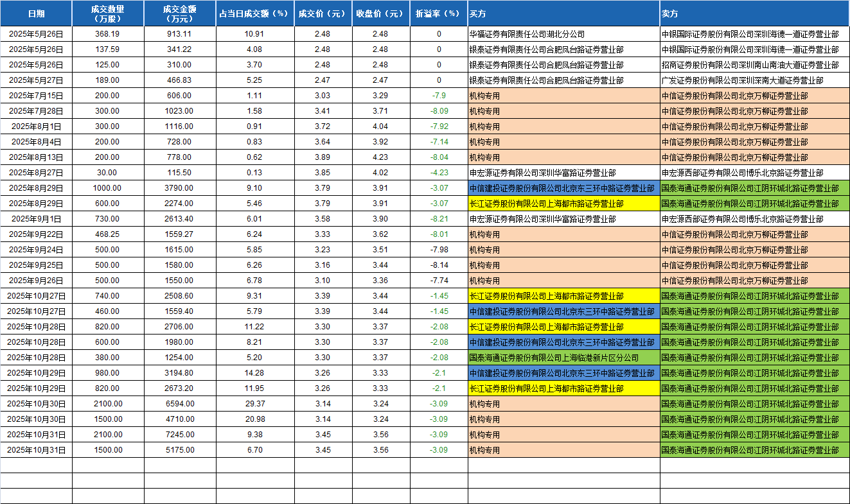This screenshot has width=850, height=504.
Task: Click the date cell 2025年5月27日
Action: tap(36, 80)
